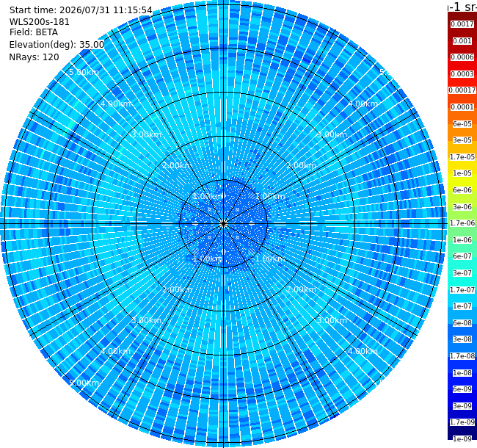Pick the 3e-06 green colorbar level
The height and width of the screenshot is (448, 477).
coord(462,207)
